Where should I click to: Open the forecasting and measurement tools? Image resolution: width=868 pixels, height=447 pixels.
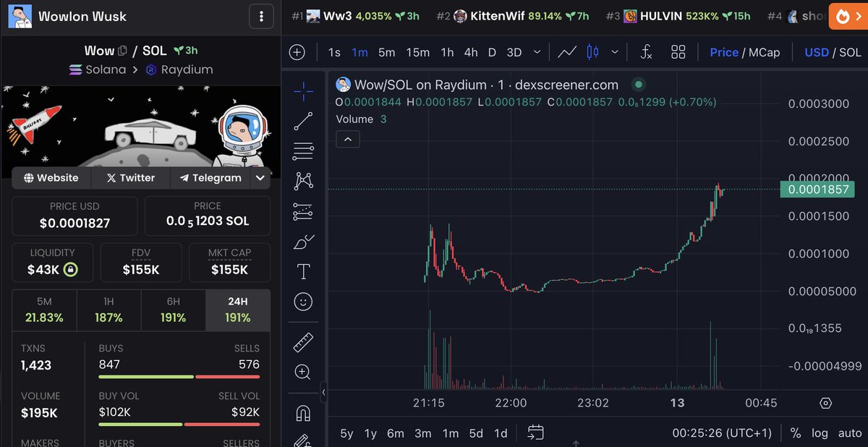click(x=304, y=212)
